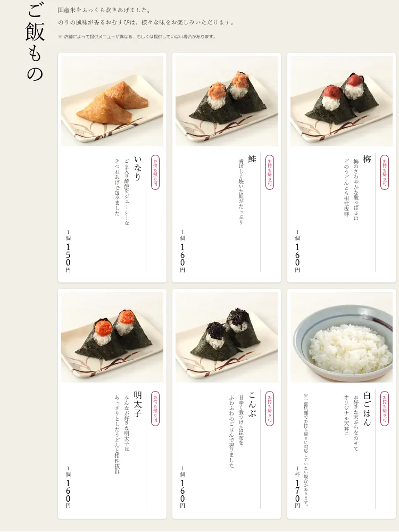This screenshot has height=532, width=399.
Task: Click takeout badge on 明太子 card
Action: [x=155, y=409]
